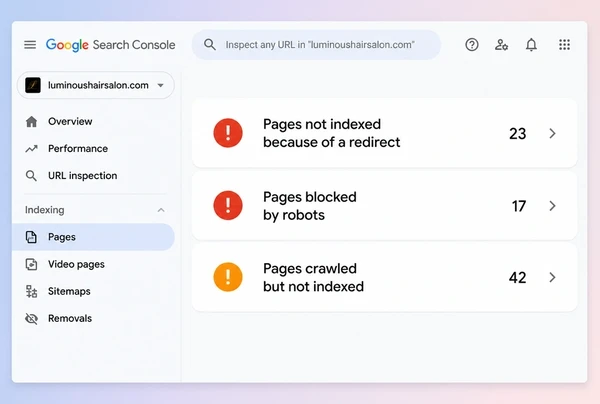Click the Sitemaps icon

[x=31, y=292]
